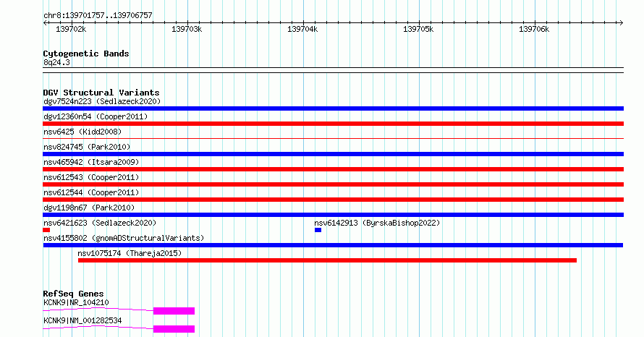Image resolution: width=644 pixels, height=337 pixels.
Task: Click the dgv1198n67 blue variant bar
Action: pyautogui.click(x=333, y=215)
